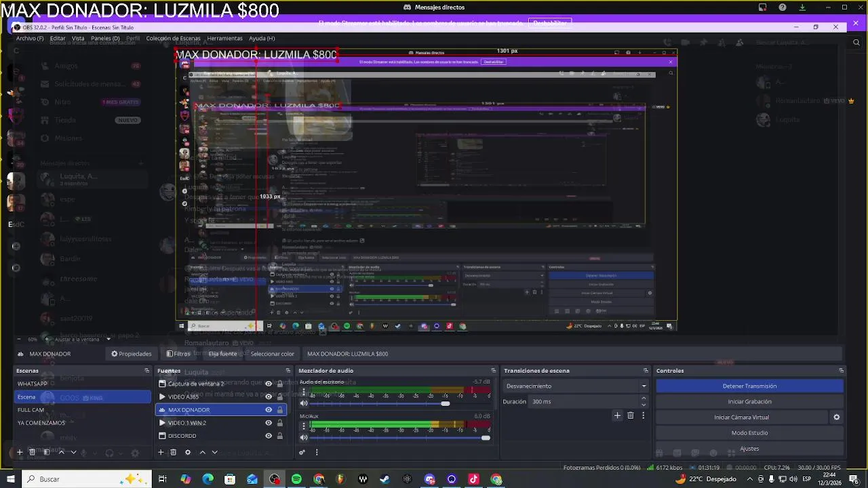Click Seleccionar color button
Image resolution: width=868 pixels, height=488 pixels.
click(272, 354)
